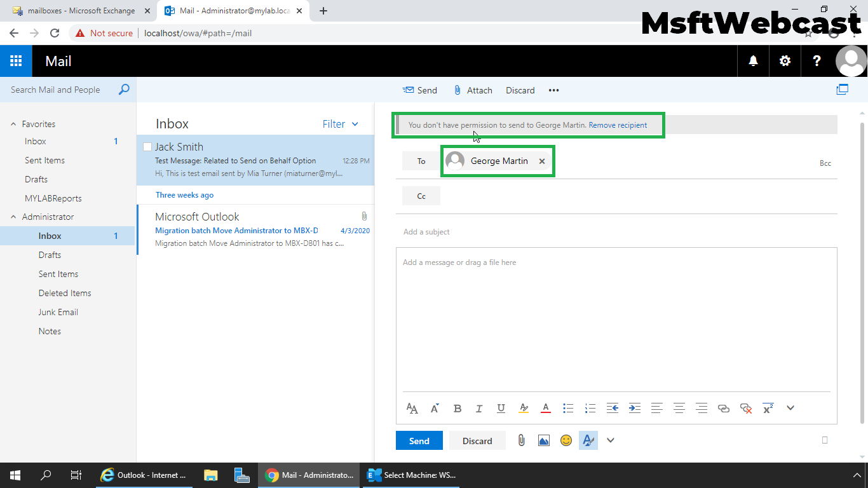Center align text

679,409
